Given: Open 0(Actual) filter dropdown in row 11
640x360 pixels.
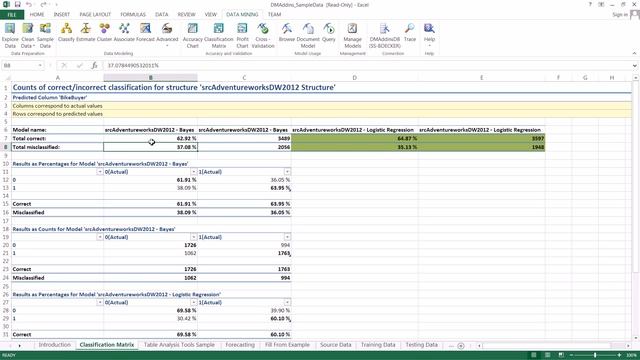Looking at the screenshot, I should coord(193,172).
